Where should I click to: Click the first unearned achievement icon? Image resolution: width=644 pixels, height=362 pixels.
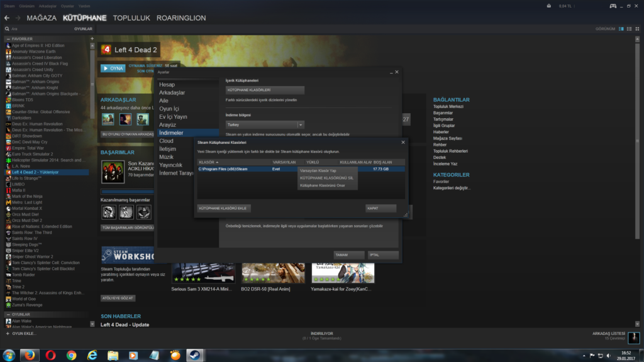click(x=109, y=212)
